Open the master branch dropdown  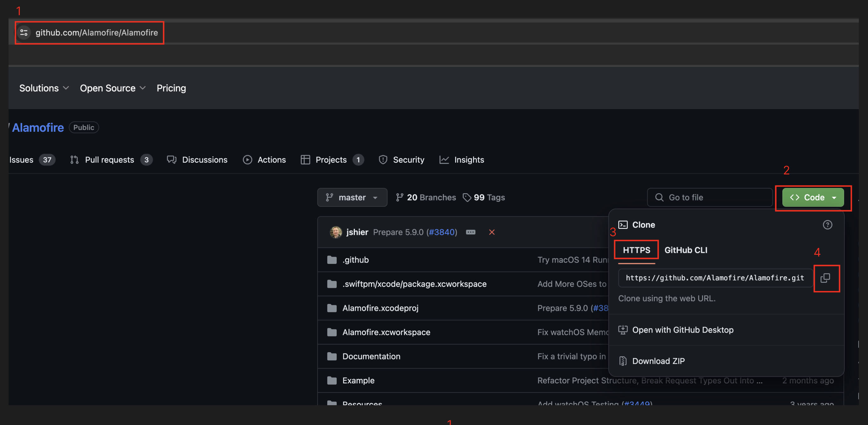pos(352,197)
